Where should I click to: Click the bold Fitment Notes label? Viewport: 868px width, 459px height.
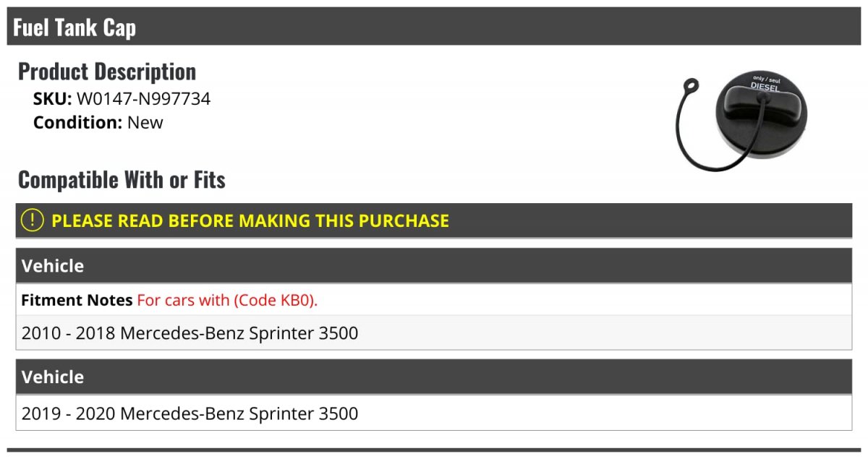coord(77,300)
